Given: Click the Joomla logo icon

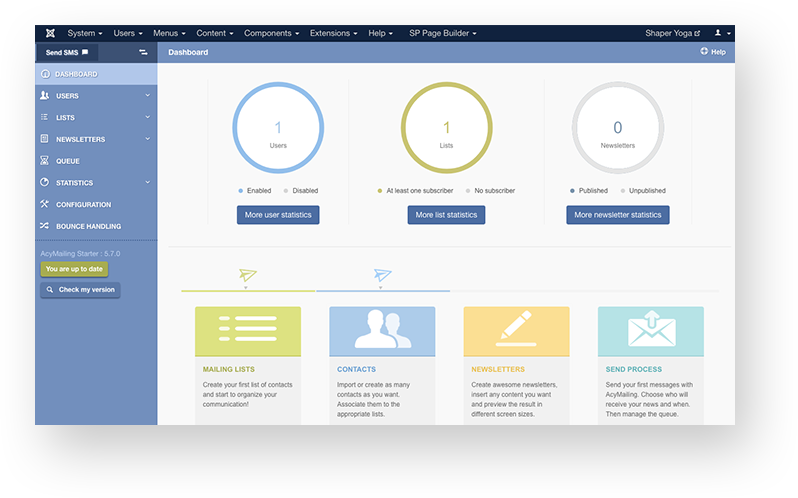Looking at the screenshot, I should pos(50,33).
